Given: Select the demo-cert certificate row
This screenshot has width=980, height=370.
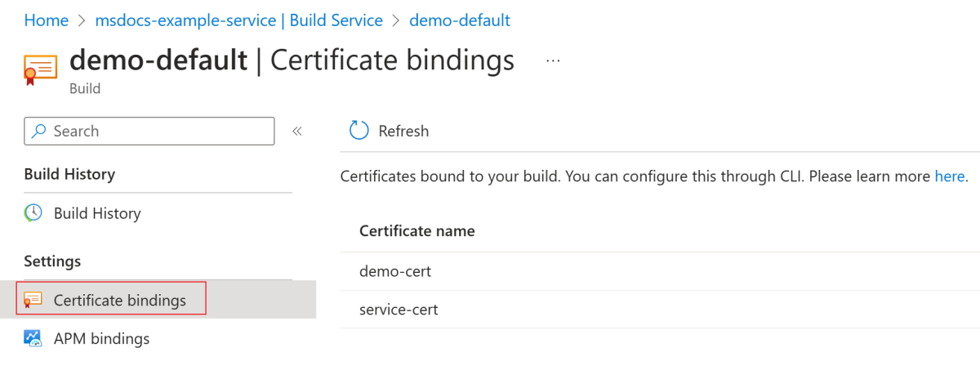Looking at the screenshot, I should tap(395, 271).
